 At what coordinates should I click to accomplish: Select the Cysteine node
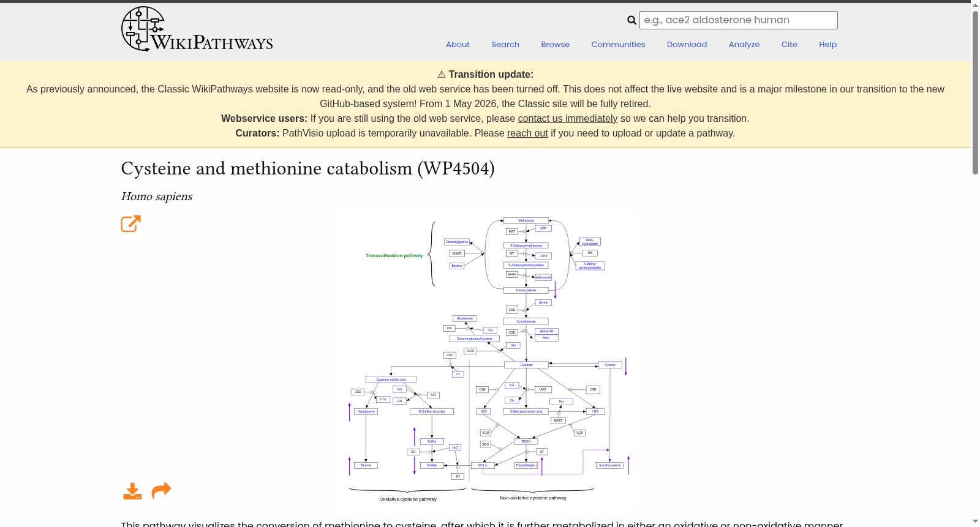pyautogui.click(x=526, y=365)
